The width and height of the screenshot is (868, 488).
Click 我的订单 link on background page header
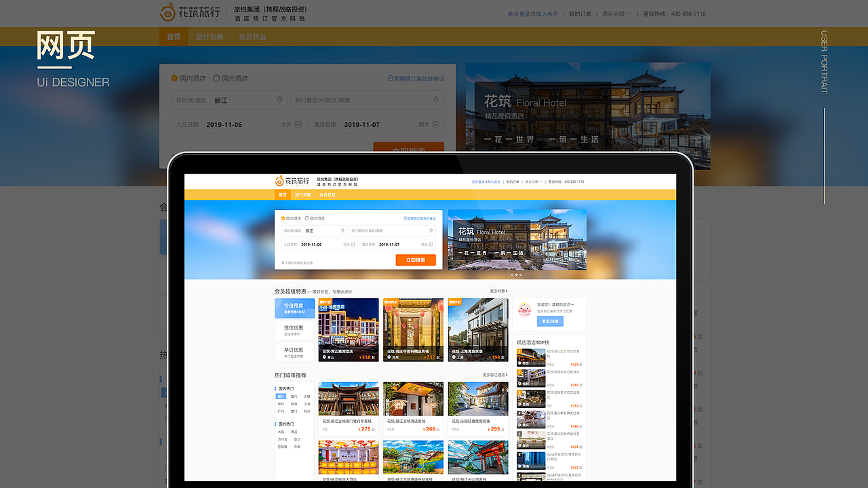580,14
